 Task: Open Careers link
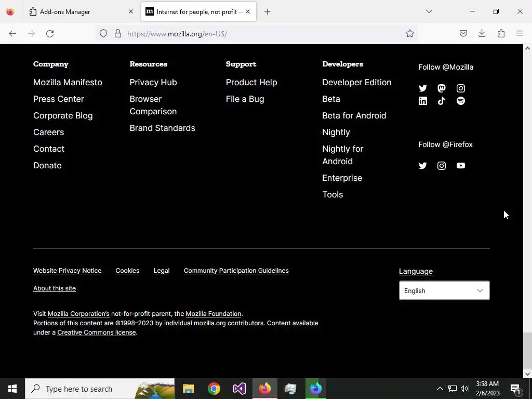pyautogui.click(x=48, y=132)
